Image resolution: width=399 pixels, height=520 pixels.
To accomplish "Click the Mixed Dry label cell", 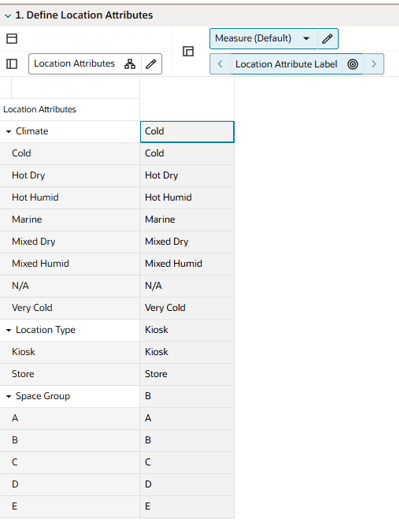I will click(187, 242).
